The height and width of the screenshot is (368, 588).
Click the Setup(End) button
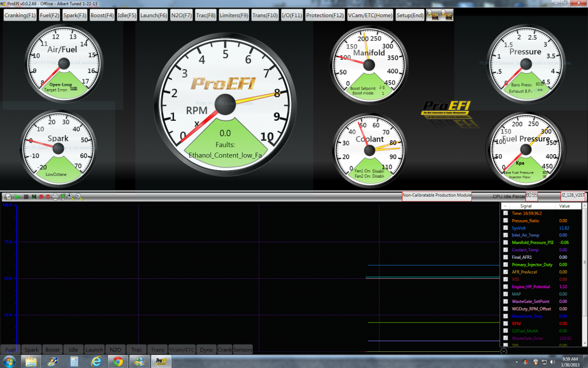tap(410, 15)
